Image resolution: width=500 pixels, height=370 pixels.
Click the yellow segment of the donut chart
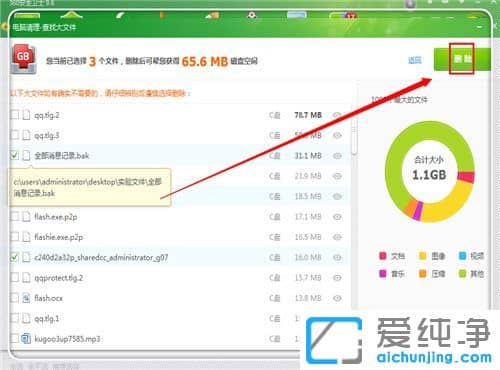point(450,205)
